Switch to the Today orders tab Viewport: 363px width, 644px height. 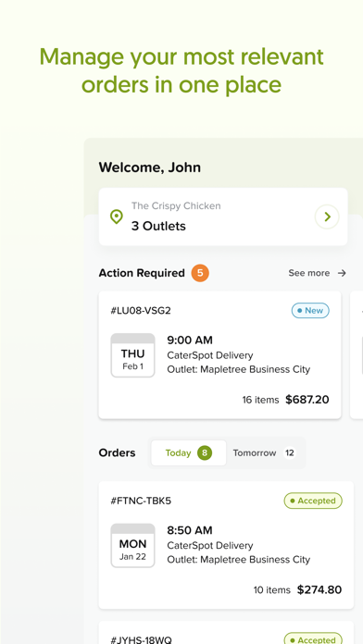click(189, 453)
